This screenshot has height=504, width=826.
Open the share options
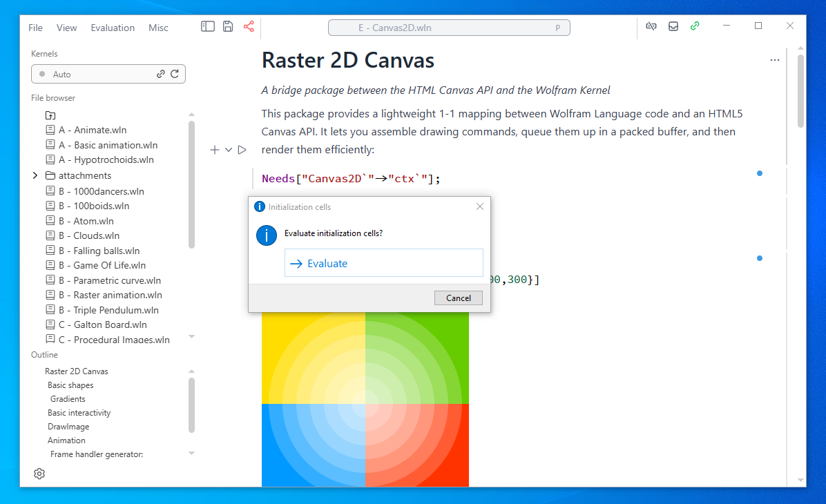[x=248, y=26]
